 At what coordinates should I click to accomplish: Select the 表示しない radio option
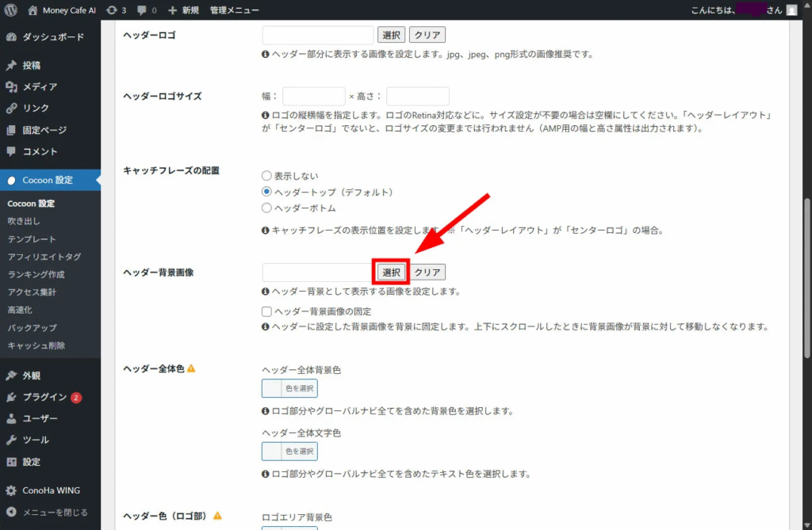[x=266, y=175]
